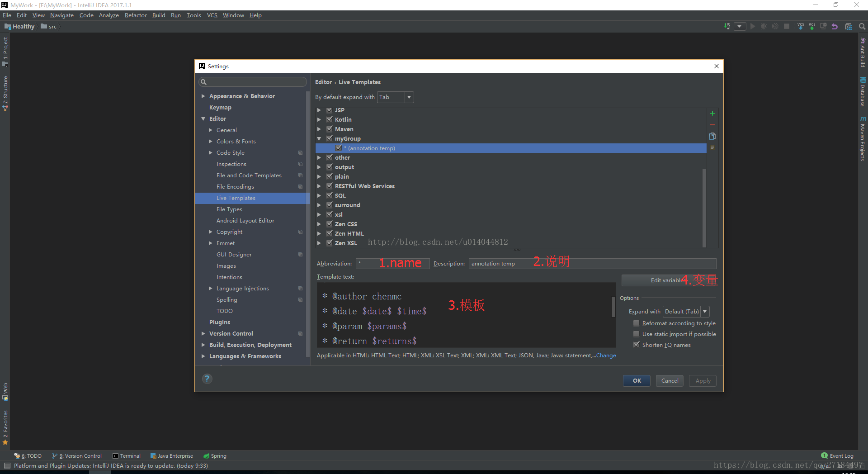The image size is (868, 474).
Task: Click the Change applicable contexts link
Action: tap(606, 355)
